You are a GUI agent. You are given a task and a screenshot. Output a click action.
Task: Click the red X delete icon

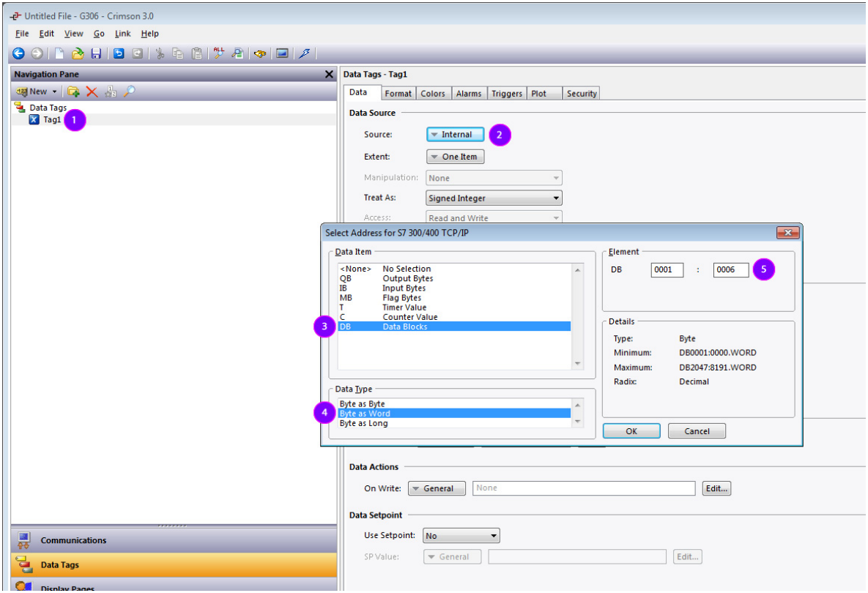tap(92, 92)
